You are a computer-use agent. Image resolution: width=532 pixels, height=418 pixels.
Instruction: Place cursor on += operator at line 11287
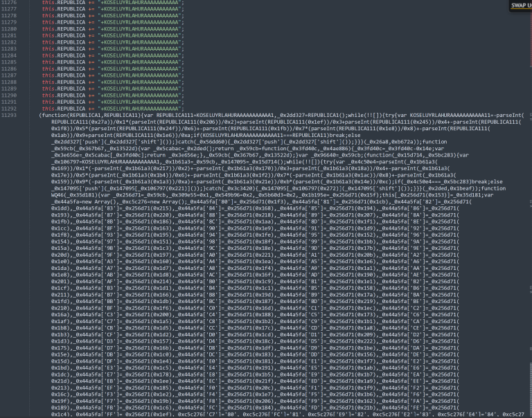[x=92, y=75]
